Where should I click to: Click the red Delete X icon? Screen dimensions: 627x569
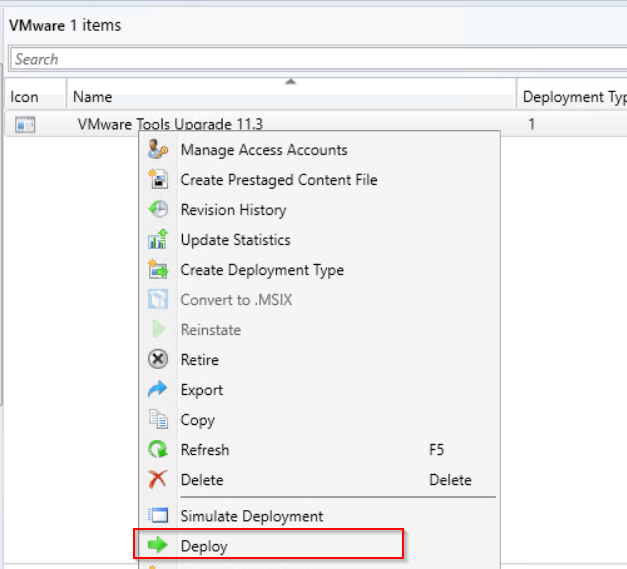[x=157, y=480]
